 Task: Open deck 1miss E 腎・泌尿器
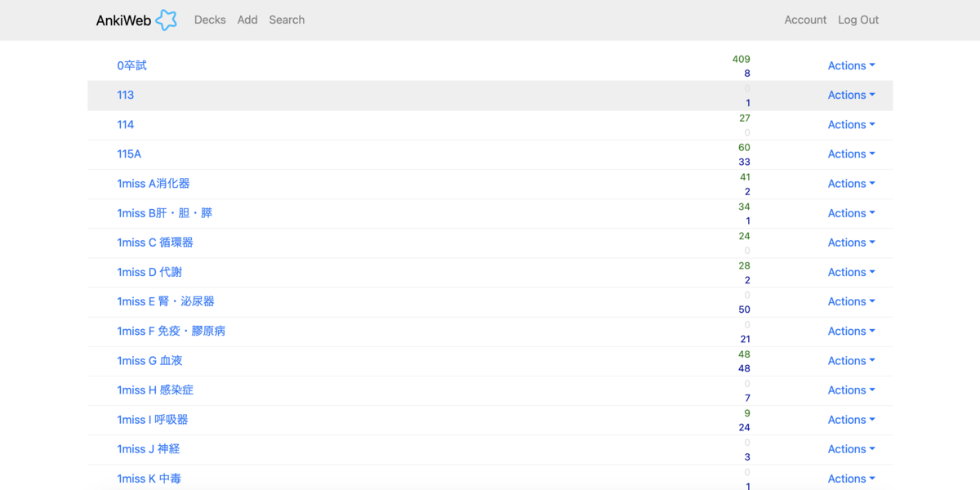tap(166, 301)
